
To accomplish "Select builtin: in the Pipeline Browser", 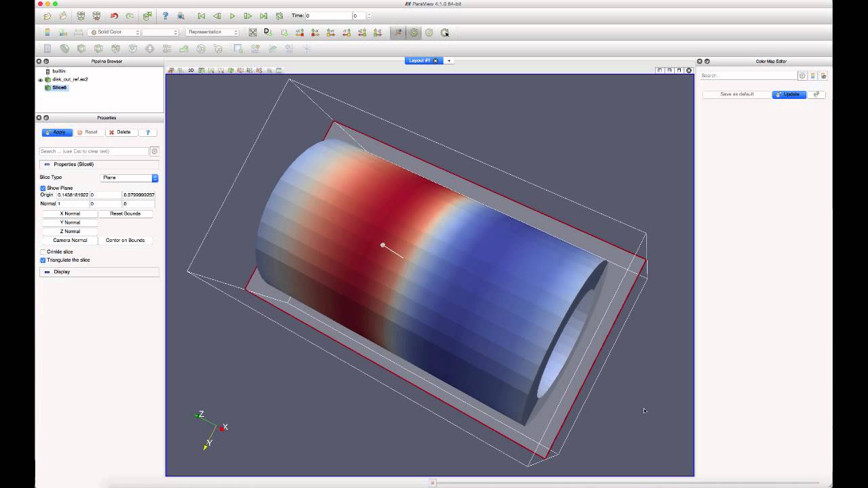I will (59, 71).
